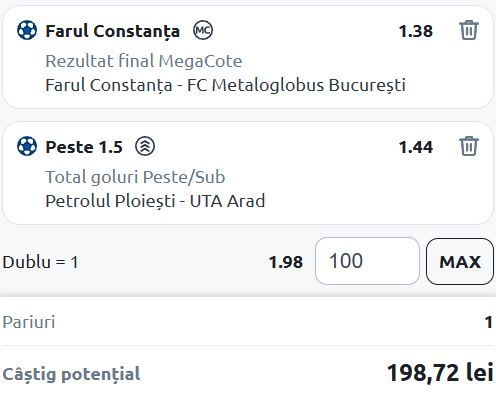Image resolution: width=496 pixels, height=394 pixels.
Task: Delete the Farul Constanța selection with trash icon
Action: (x=469, y=30)
